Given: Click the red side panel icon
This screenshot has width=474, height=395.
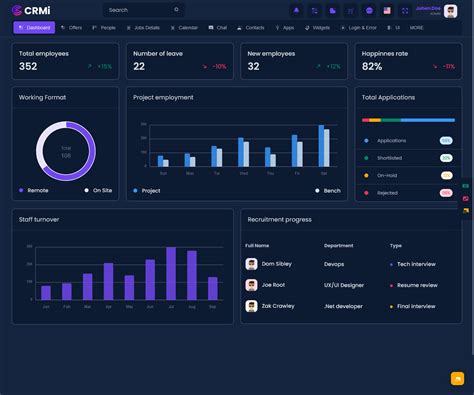Looking at the screenshot, I should tap(466, 198).
